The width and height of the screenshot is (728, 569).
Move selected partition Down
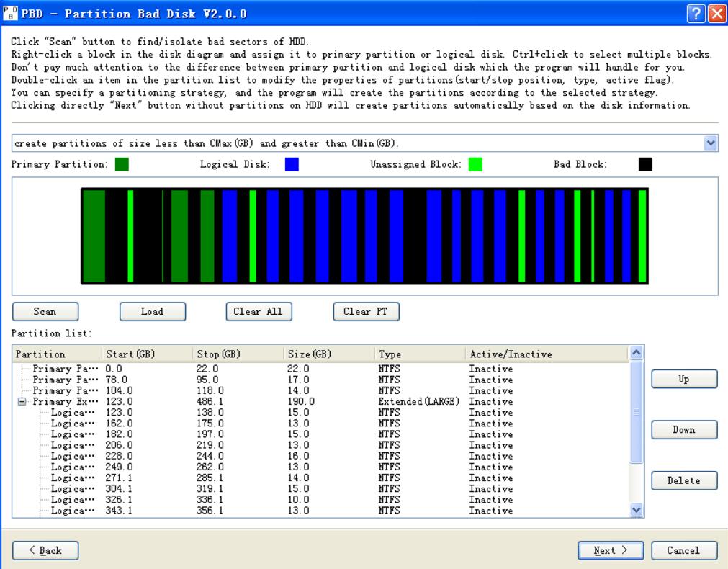(x=684, y=430)
